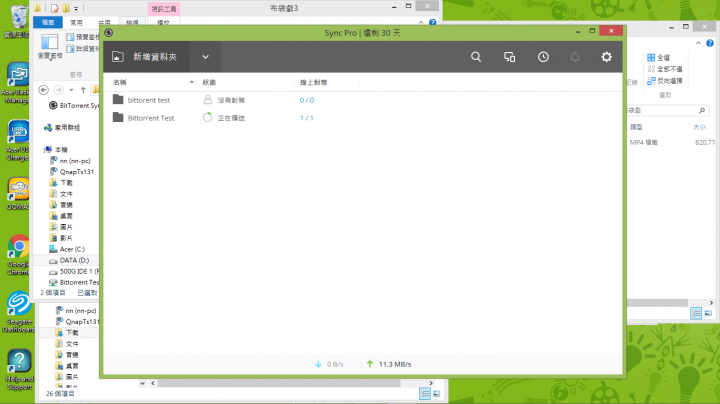The image size is (720, 404).
Task: Open Sync Pro settings gear
Action: point(607,57)
